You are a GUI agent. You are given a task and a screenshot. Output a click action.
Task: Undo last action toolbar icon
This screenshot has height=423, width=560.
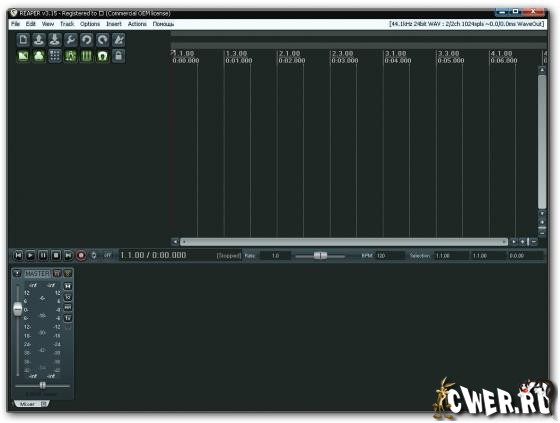(x=86, y=40)
